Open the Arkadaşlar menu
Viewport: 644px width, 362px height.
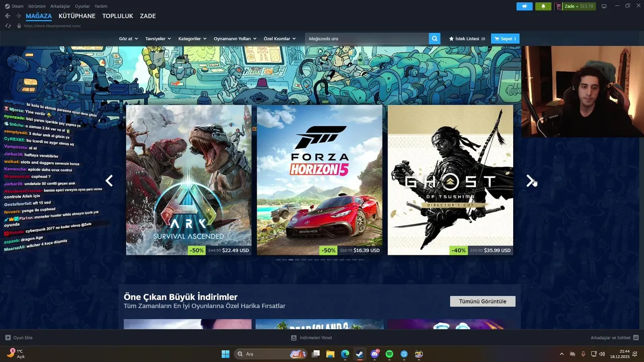[x=60, y=6]
